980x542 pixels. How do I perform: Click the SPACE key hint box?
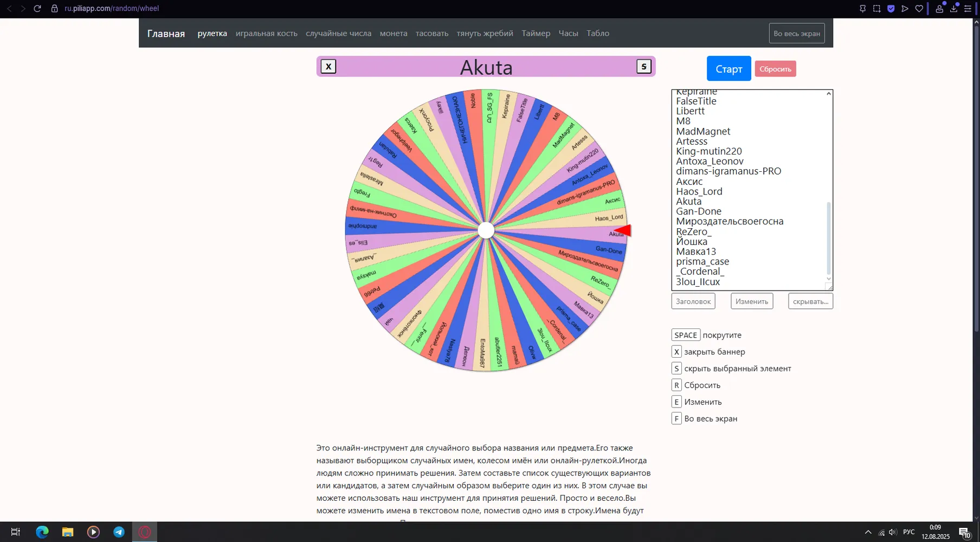[686, 335]
